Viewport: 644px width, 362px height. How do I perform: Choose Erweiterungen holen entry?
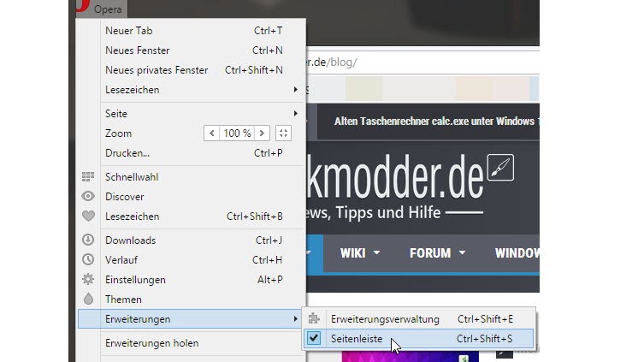click(192, 342)
